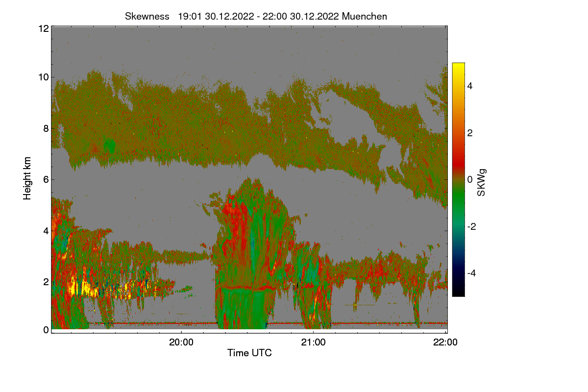This screenshot has height=392, width=588.
Task: Click the height tick label '10'
Action: [43, 77]
